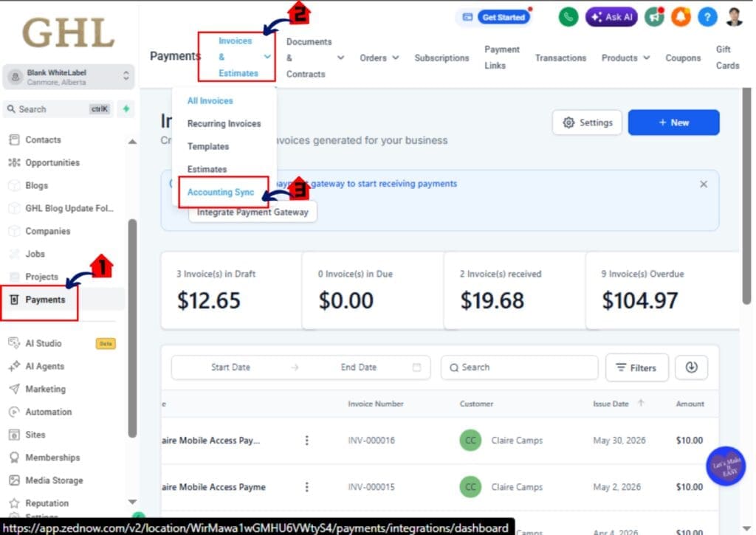Click the 9 Invoice(s) Overdue card
This screenshot has width=756, height=535.
tap(661, 291)
